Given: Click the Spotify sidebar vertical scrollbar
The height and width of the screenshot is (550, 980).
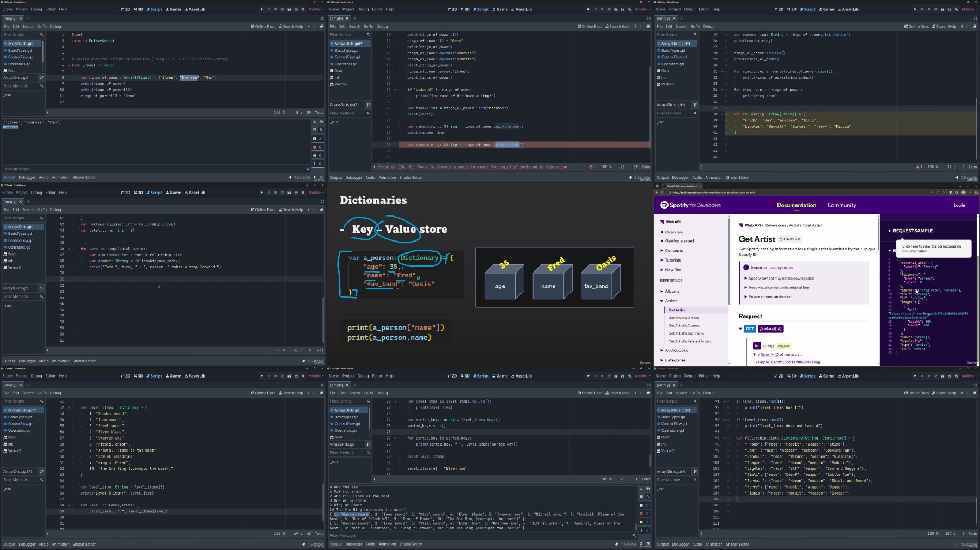Looking at the screenshot, I should pos(729,261).
